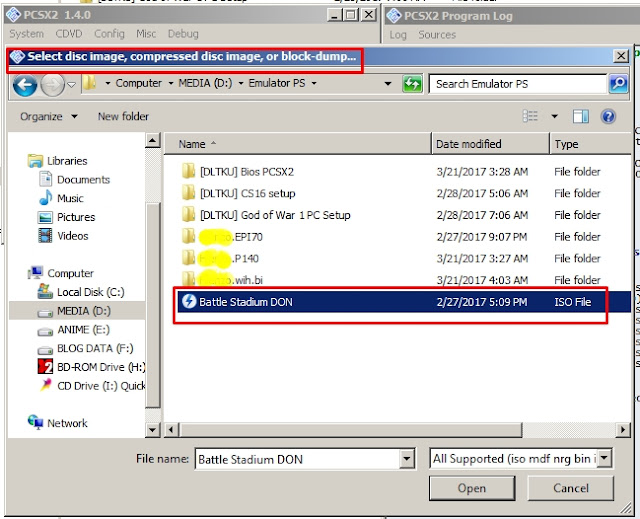Open the Organize dropdown menu
Viewport: 640px width, 519px height.
pyautogui.click(x=49, y=117)
